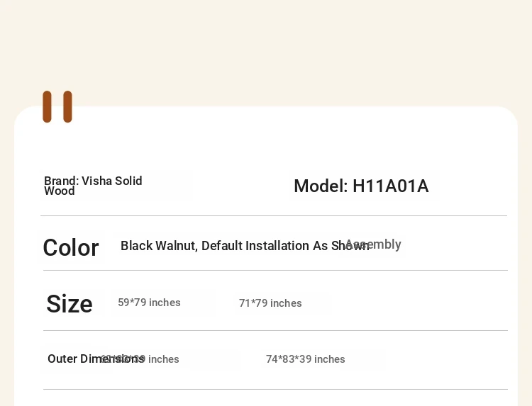Image resolution: width=532 pixels, height=406 pixels.
Task: Click the Outer Dimensions label
Action: [x=96, y=359]
